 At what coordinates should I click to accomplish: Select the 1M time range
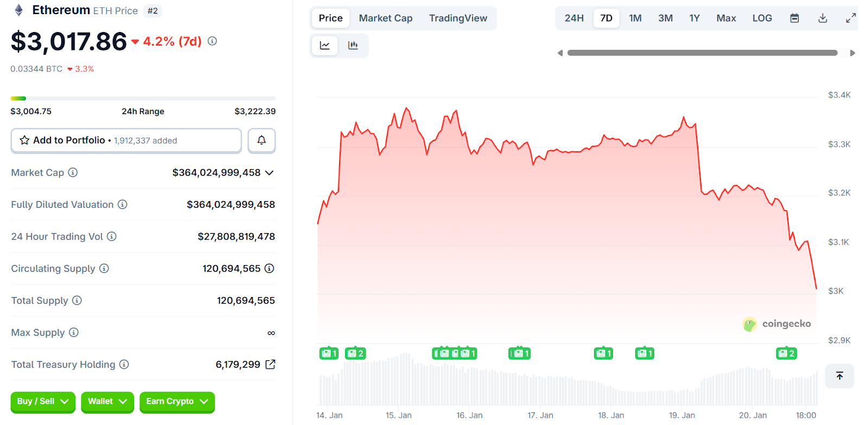(x=635, y=18)
